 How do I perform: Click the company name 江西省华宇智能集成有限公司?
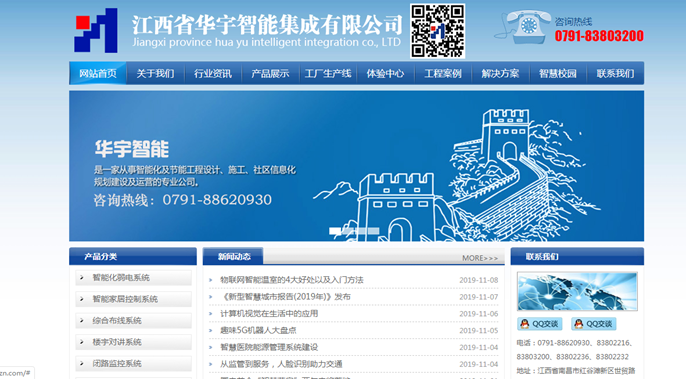[x=267, y=25]
